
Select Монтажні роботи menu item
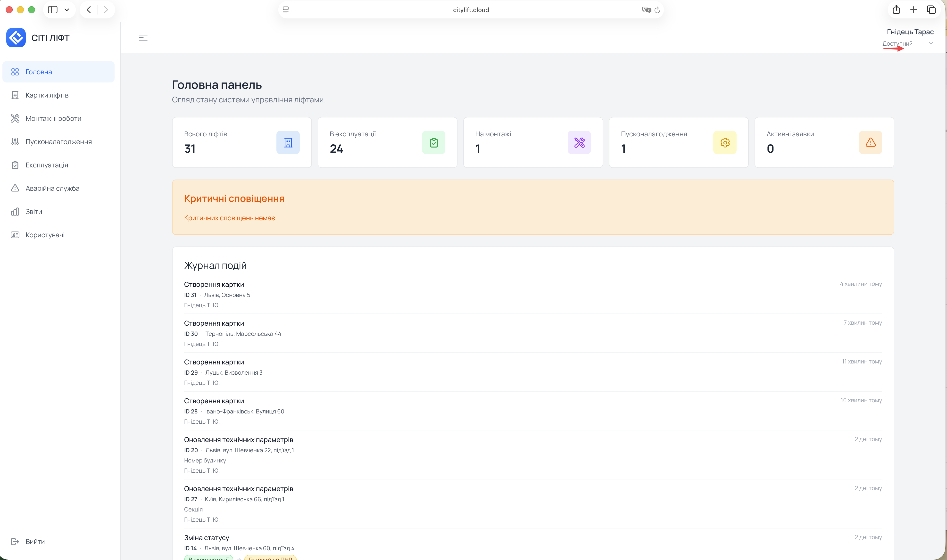53,118
